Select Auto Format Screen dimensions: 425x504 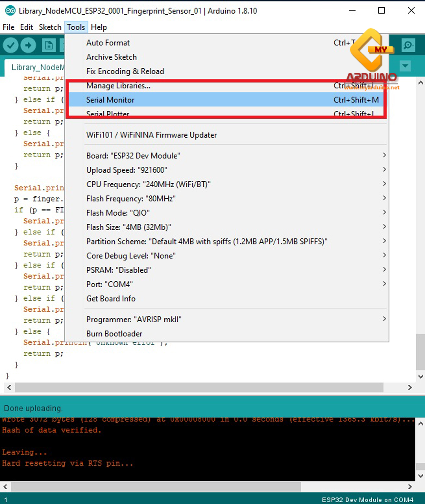[108, 43]
